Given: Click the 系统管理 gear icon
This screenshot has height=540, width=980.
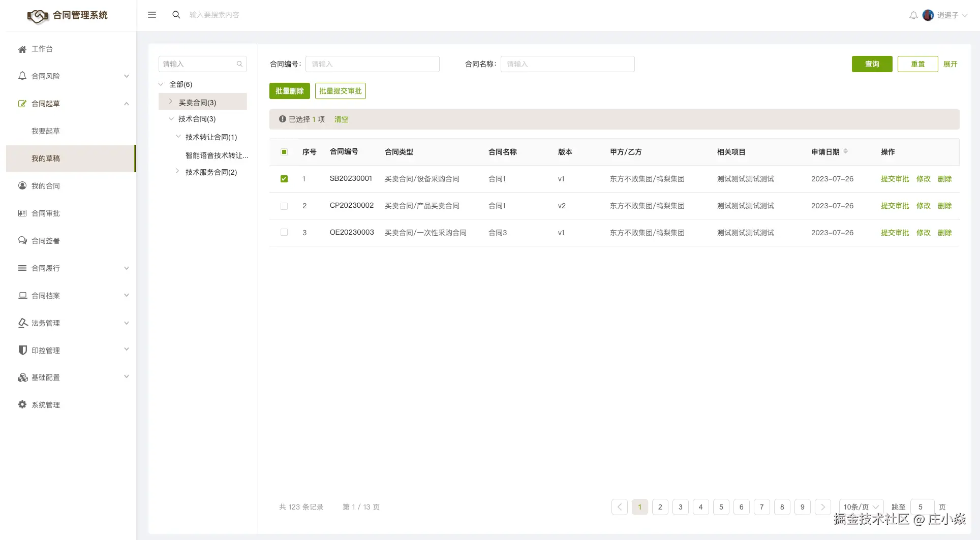Looking at the screenshot, I should click(x=22, y=405).
